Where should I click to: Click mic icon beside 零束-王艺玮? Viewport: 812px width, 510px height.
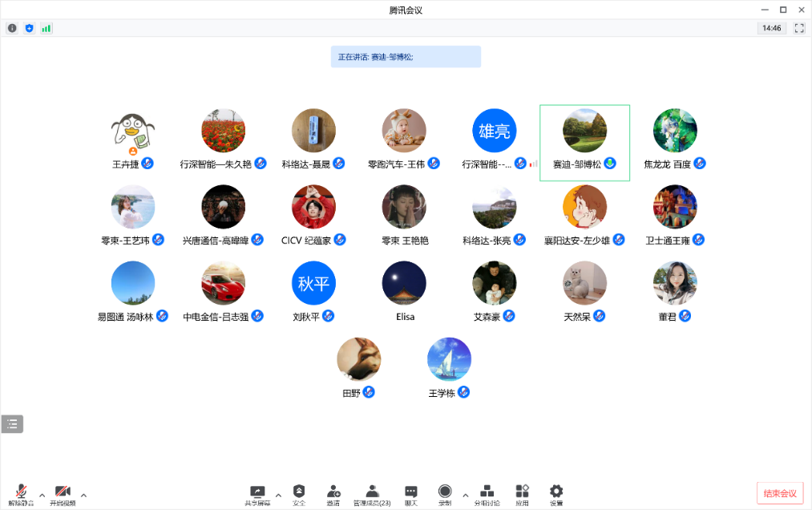[158, 240]
